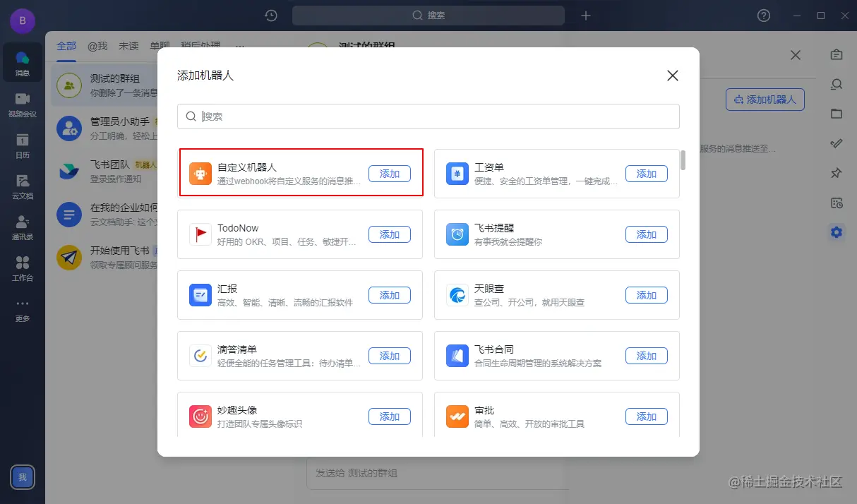Viewport: 857px width, 504px height.
Task: Open the 在我的企业如何 docs assistant chat
Action: [x=106, y=215]
